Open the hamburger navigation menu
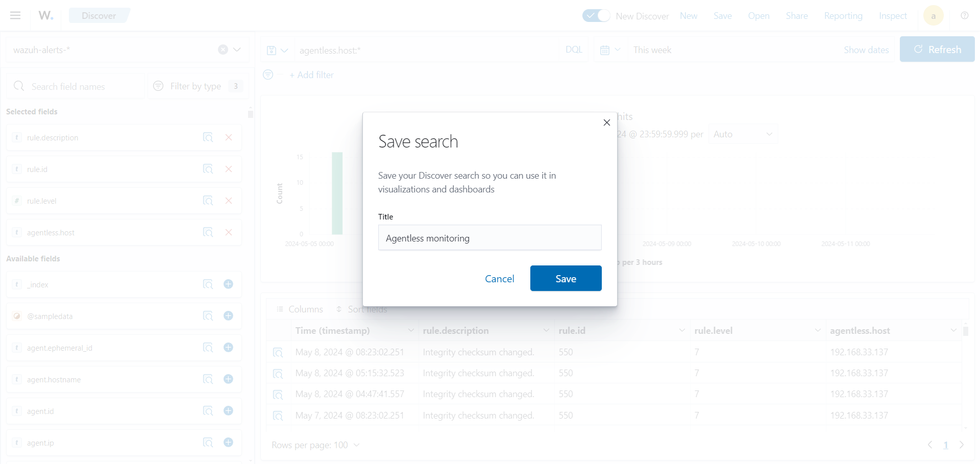Viewport: 980px width, 464px height. pos(15,15)
